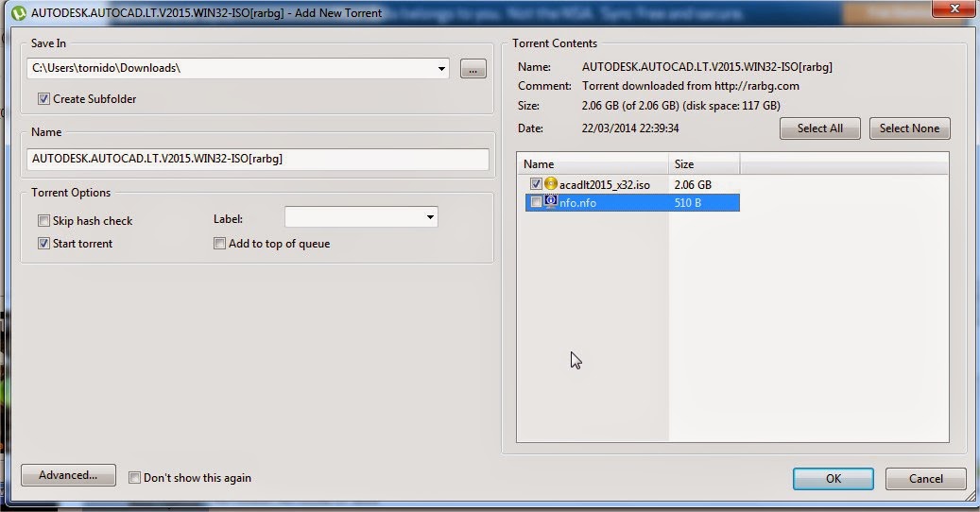Screen dimensions: 980x512
Task: Click the date value 22/03/2014 22:39:34
Action: pyautogui.click(x=630, y=128)
